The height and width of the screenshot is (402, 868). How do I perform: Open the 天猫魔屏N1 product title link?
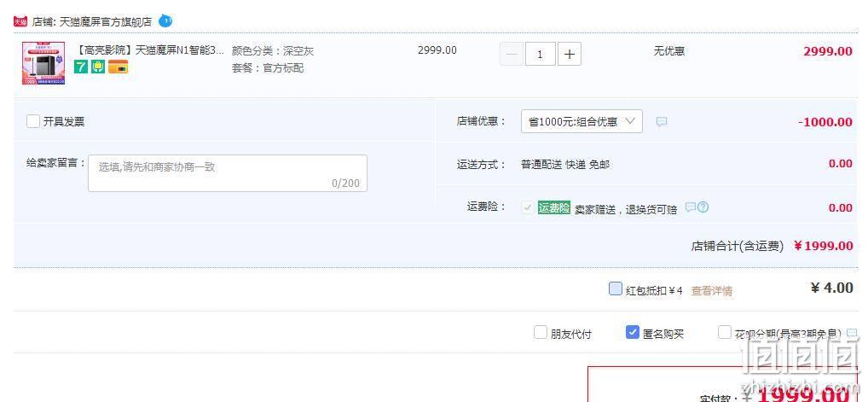[x=150, y=50]
